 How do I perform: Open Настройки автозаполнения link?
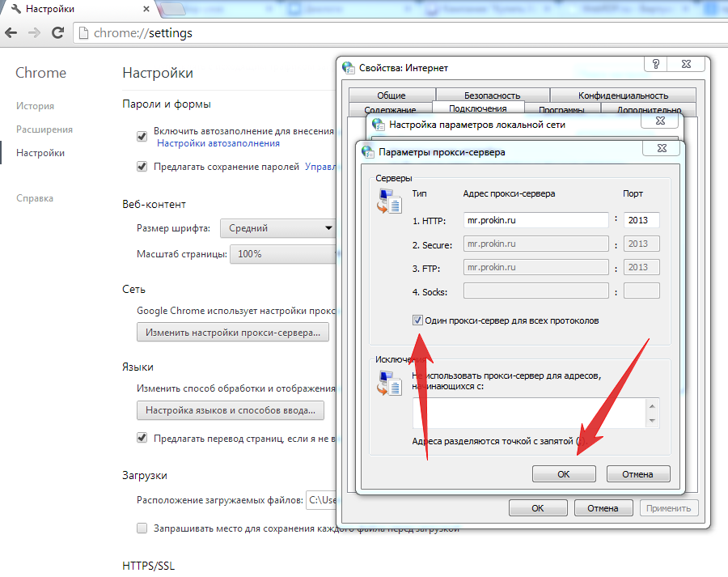(218, 143)
